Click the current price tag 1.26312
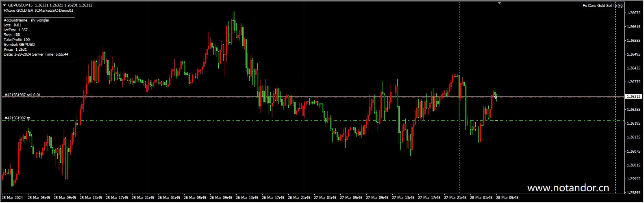 (633, 97)
